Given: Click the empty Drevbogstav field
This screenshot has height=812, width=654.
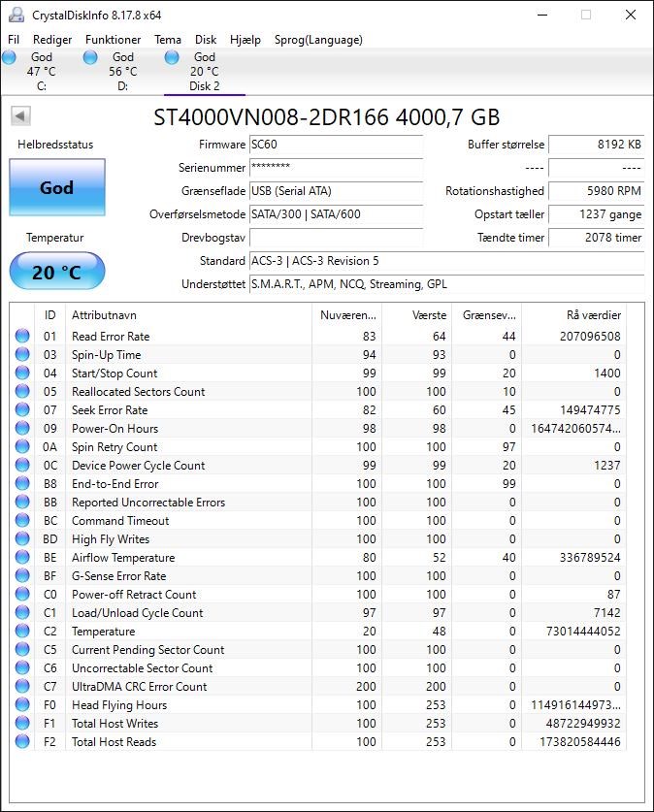Looking at the screenshot, I should (336, 238).
